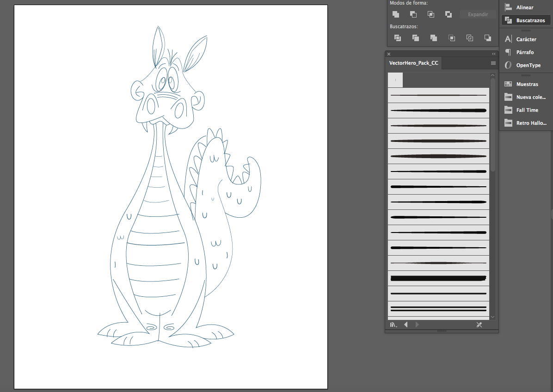Load the previous brush library
This screenshot has width=553, height=392.
tap(406, 325)
